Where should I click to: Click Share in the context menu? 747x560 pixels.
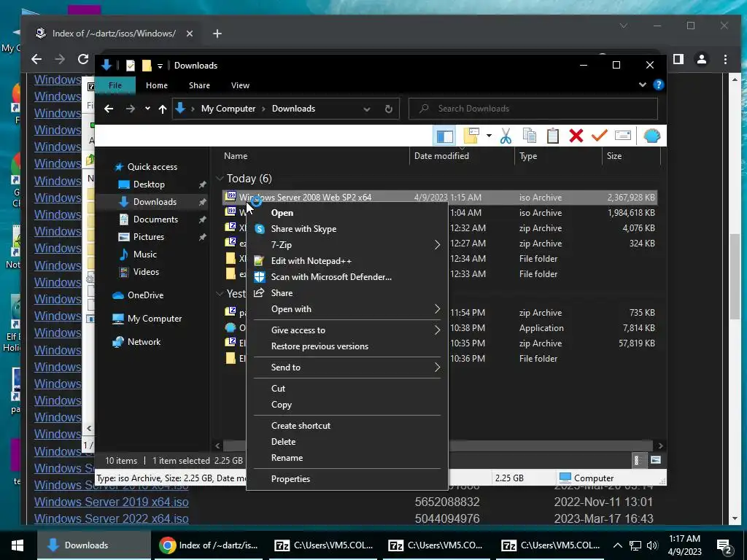pyautogui.click(x=347, y=293)
